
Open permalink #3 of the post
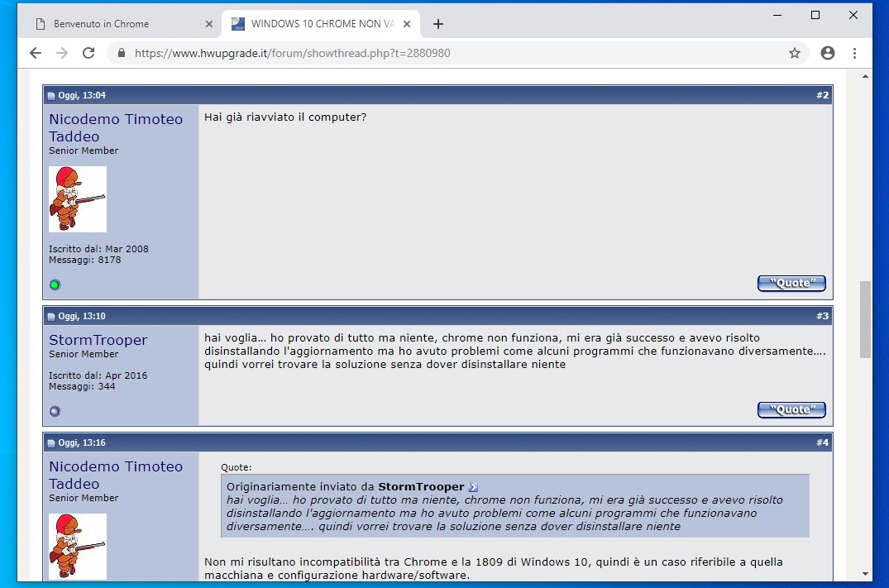[822, 316]
